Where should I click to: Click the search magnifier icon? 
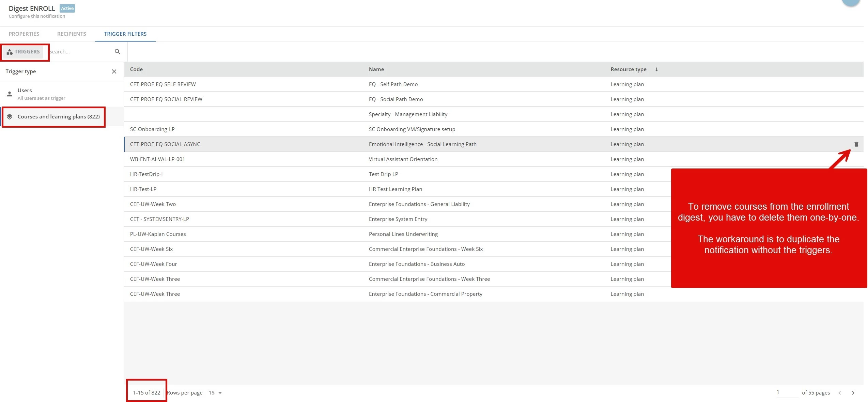[118, 52]
